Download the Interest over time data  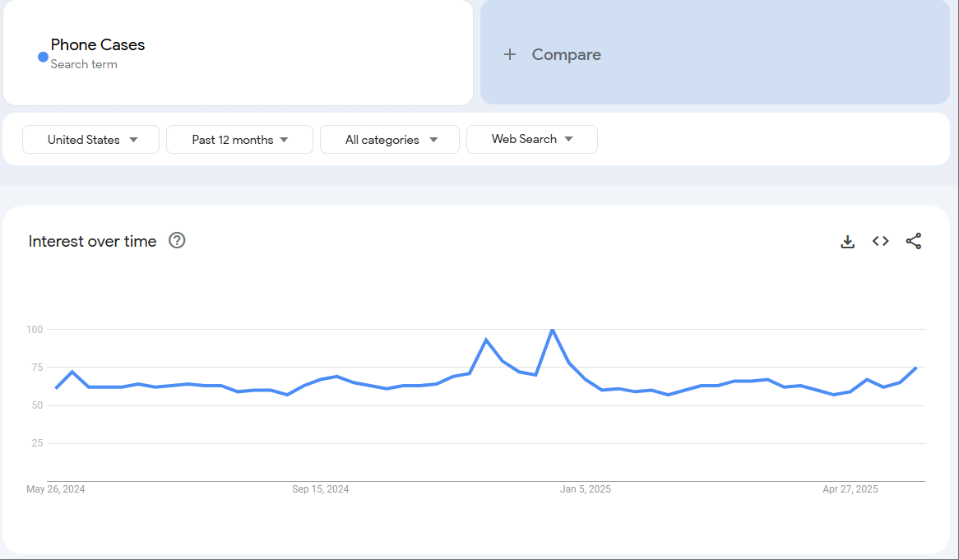point(847,241)
